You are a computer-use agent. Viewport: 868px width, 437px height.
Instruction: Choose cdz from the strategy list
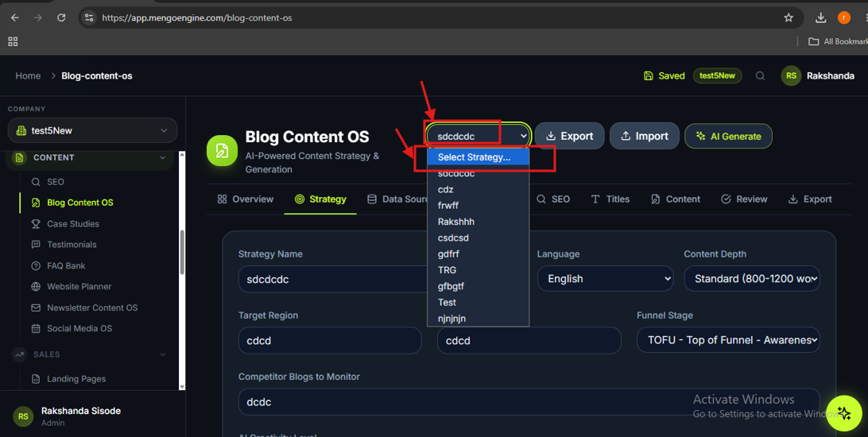pyautogui.click(x=478, y=189)
